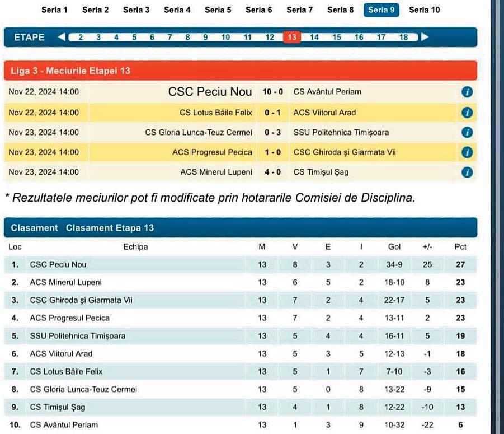Click the 10 - 0 match score

point(272,92)
